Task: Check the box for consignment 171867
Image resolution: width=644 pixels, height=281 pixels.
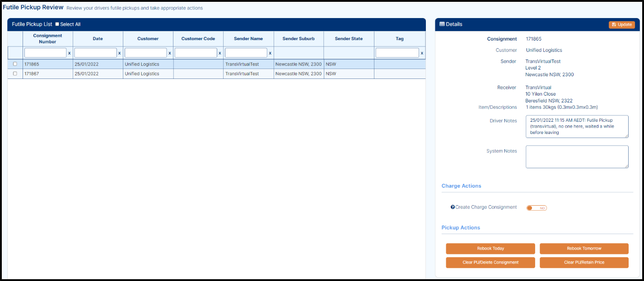Action: point(15,74)
